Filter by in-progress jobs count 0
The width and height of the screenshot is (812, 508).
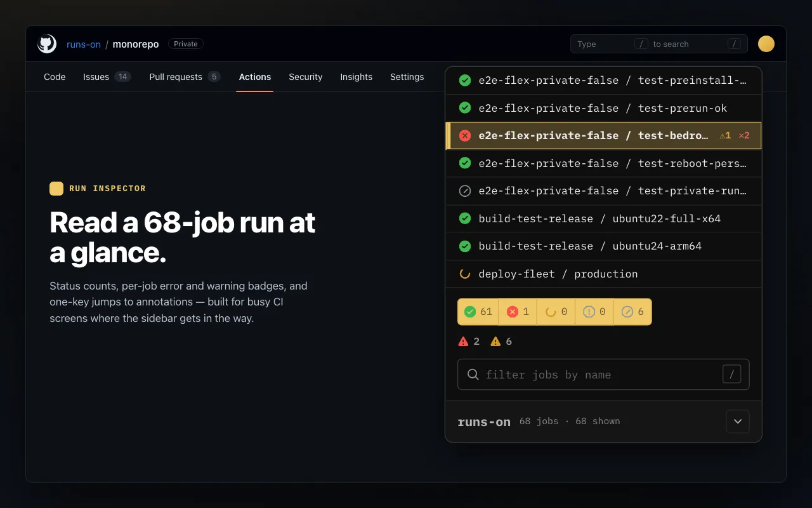(556, 312)
